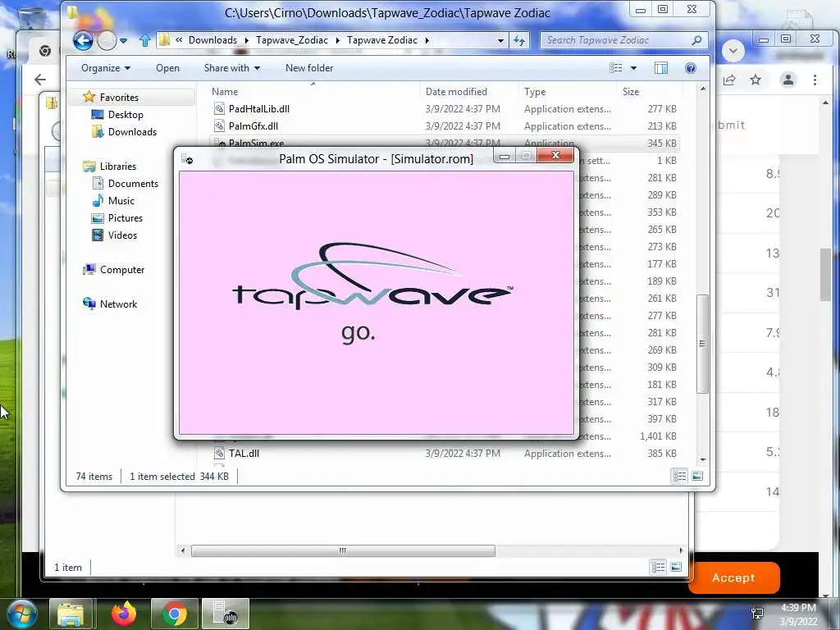Open Firefox from the taskbar
Image resolution: width=840 pixels, height=630 pixels.
[x=124, y=614]
